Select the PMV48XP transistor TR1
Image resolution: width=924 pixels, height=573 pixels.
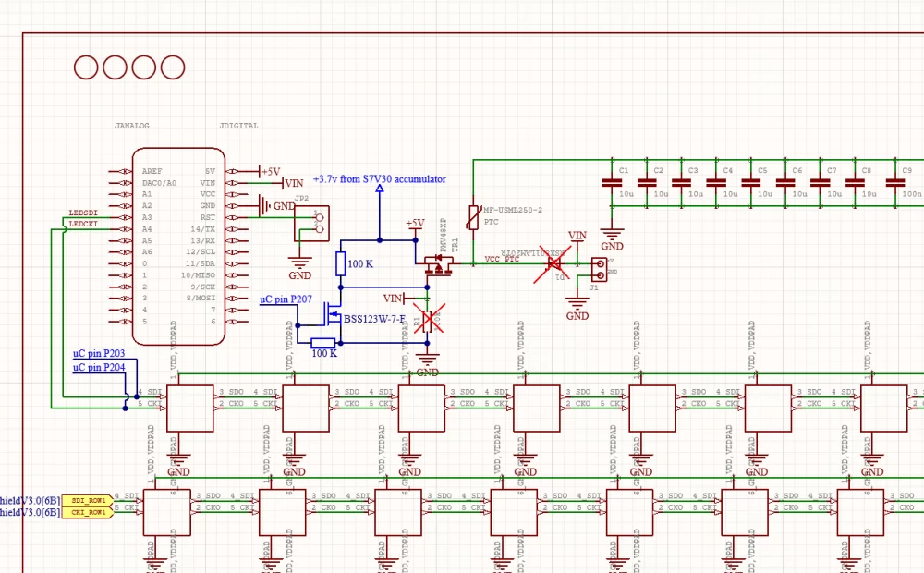click(437, 262)
